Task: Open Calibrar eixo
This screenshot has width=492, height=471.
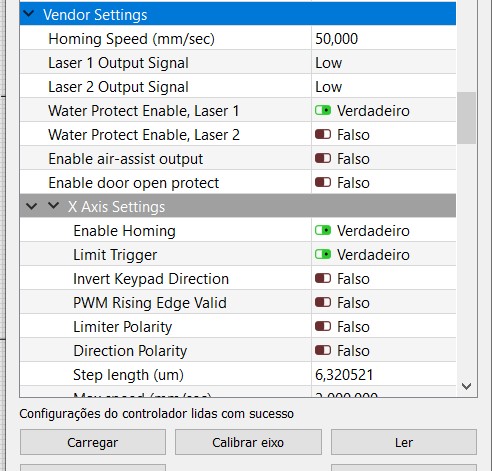Action: click(248, 442)
